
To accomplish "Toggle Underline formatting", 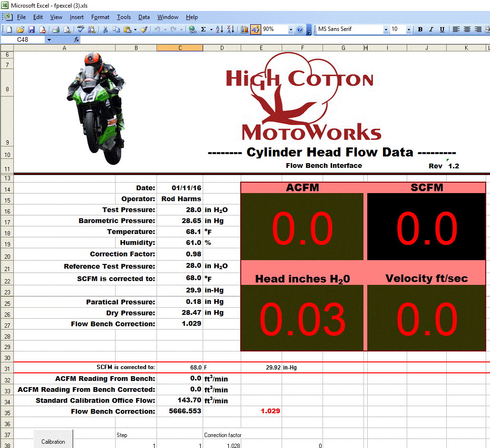I will pos(442,29).
